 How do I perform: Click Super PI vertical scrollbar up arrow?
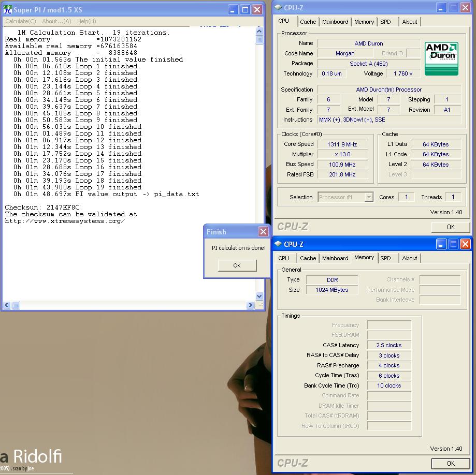[259, 31]
